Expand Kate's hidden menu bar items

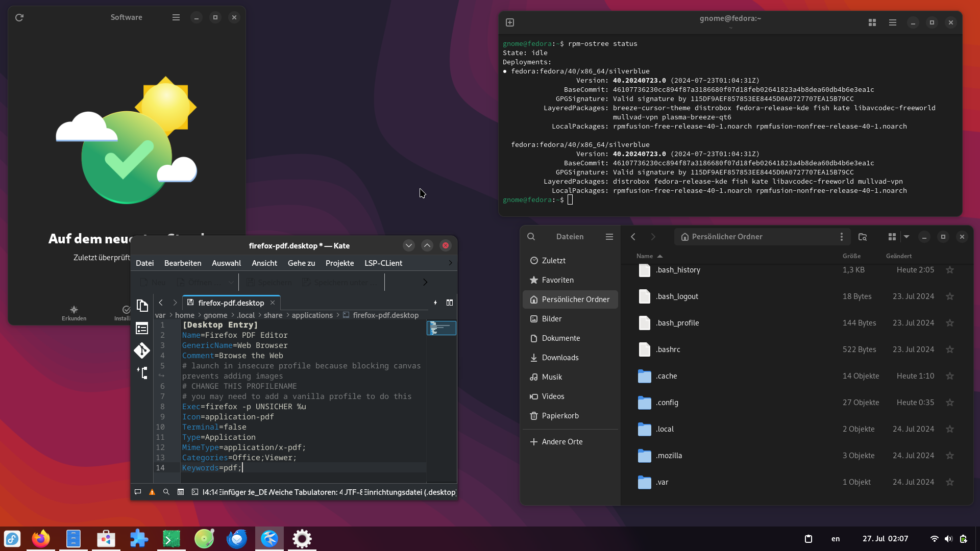(x=450, y=263)
